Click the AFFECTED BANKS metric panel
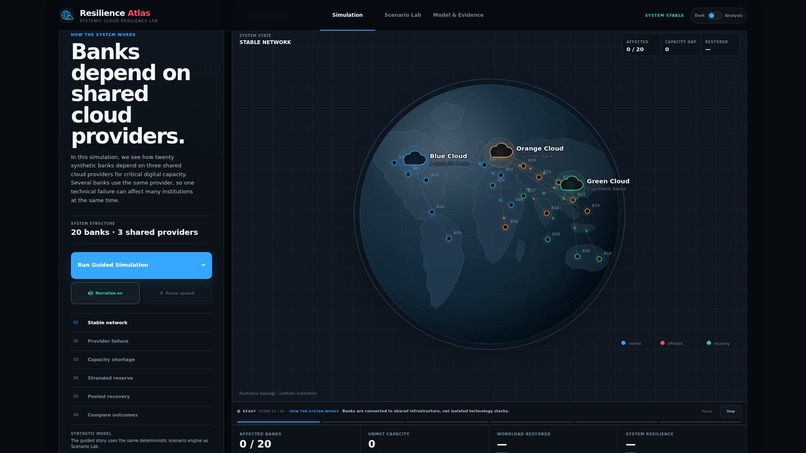The image size is (806, 453). [x=296, y=440]
